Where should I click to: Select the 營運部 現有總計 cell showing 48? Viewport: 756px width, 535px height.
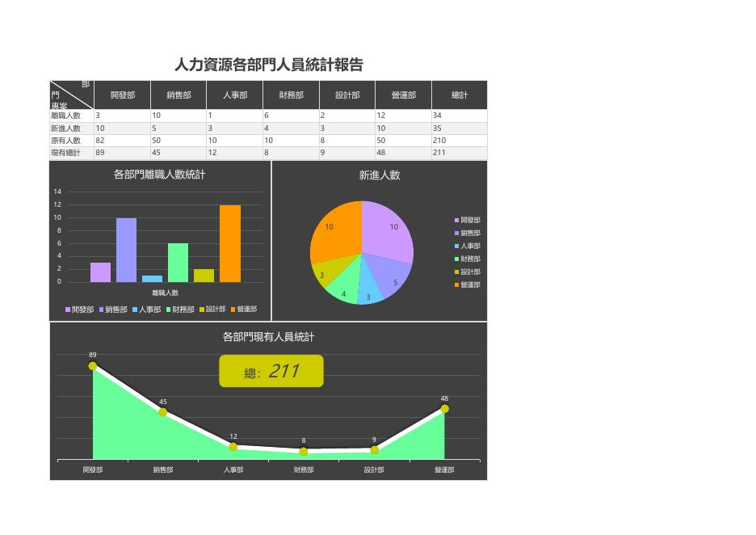[404, 153]
